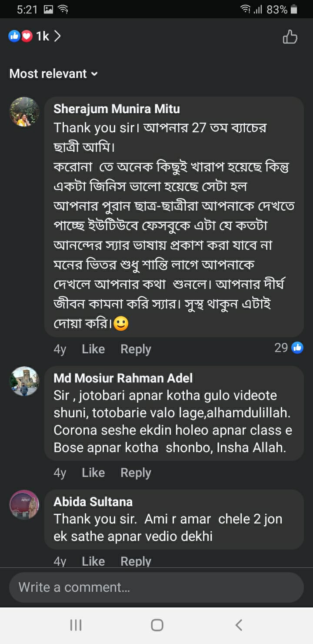Viewport: 313px width, 644px height.
Task: Tap the thumbs-up like icon at top right
Action: click(290, 37)
